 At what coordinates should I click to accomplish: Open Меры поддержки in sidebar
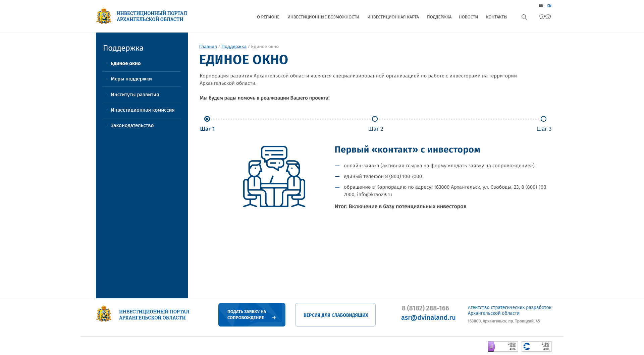click(x=131, y=79)
